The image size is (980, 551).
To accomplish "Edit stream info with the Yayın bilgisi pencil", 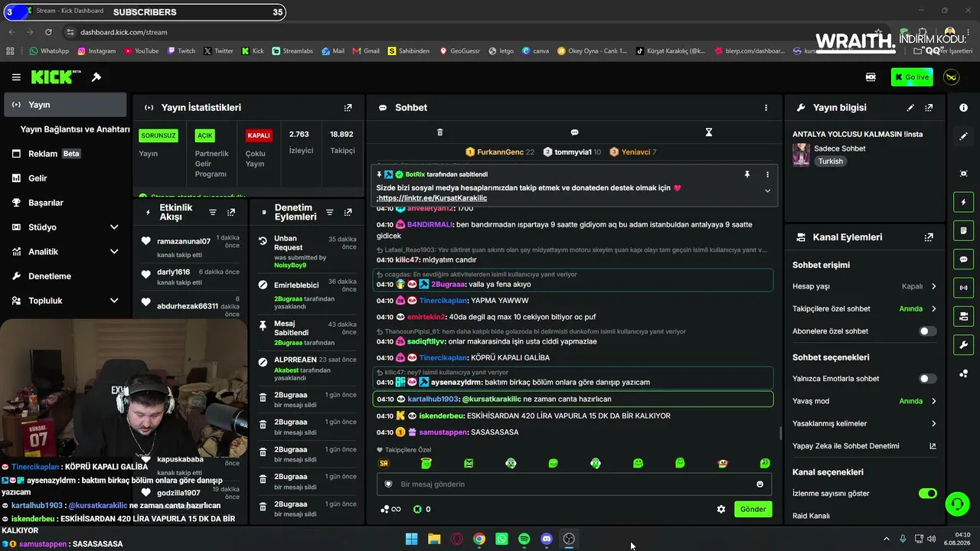I will (x=910, y=108).
